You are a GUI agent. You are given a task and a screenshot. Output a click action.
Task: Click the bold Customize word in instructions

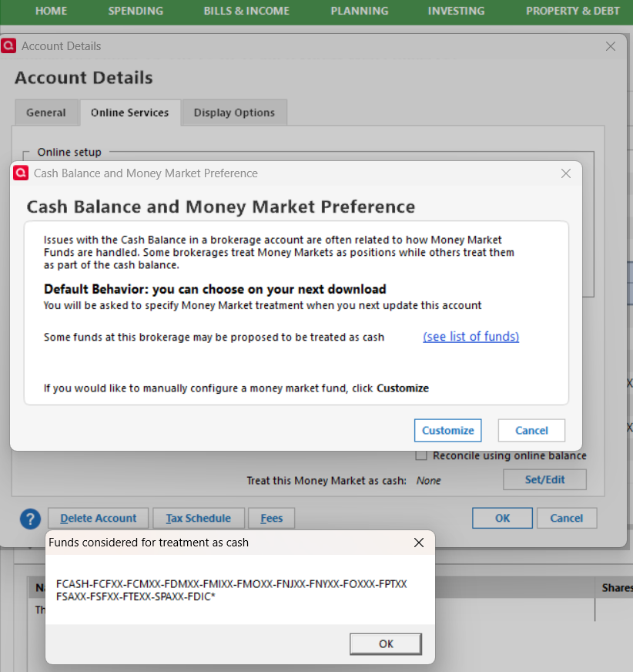[403, 388]
